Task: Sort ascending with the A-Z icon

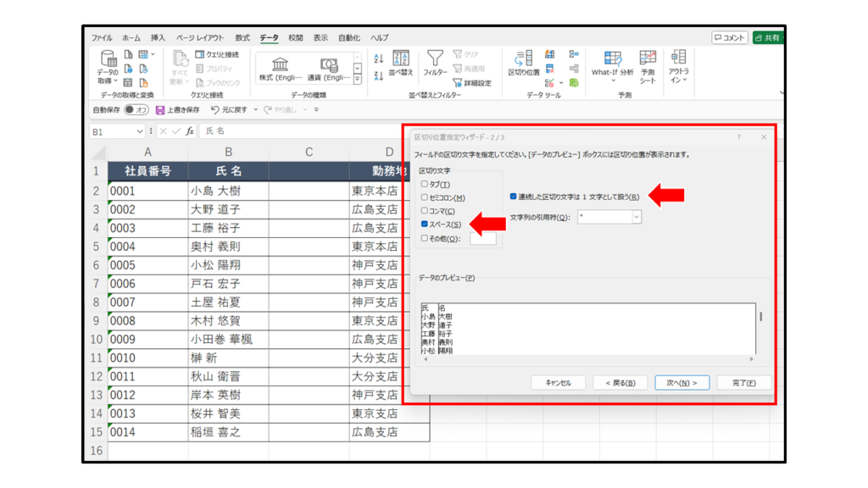Action: pyautogui.click(x=379, y=58)
